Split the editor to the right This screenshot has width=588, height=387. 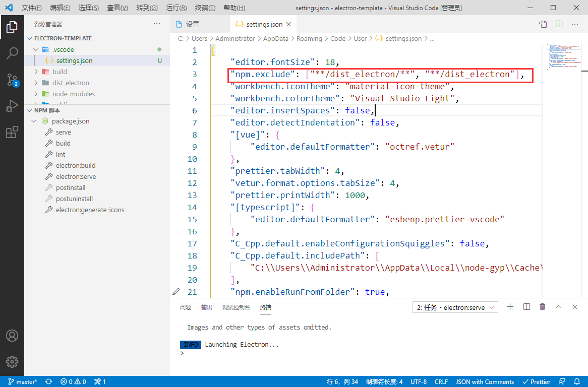(x=559, y=24)
